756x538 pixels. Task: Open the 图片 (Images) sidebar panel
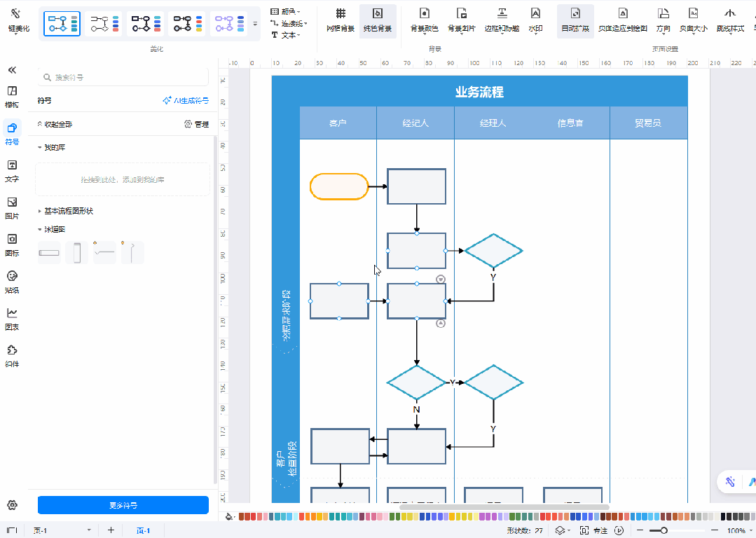[12, 207]
